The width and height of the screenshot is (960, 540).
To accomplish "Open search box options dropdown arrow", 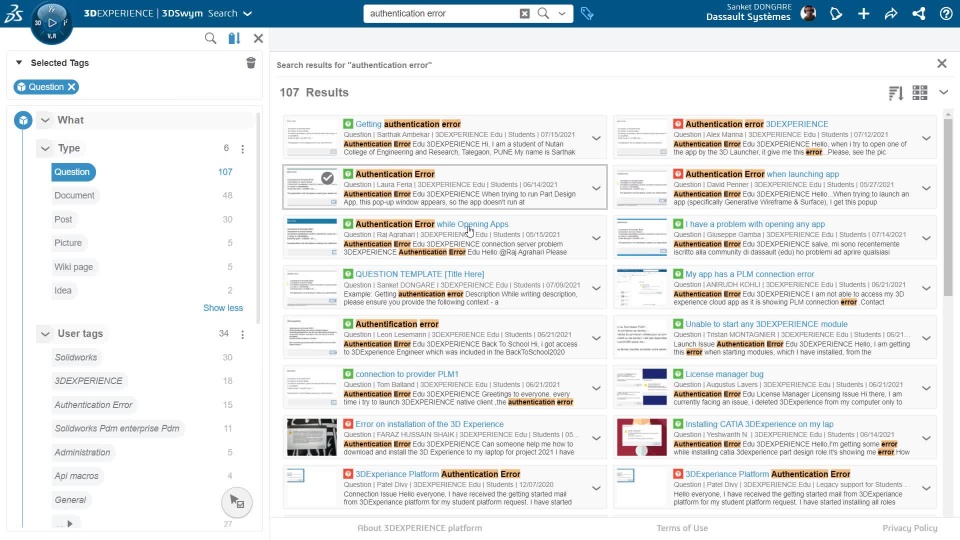I will pyautogui.click(x=561, y=13).
